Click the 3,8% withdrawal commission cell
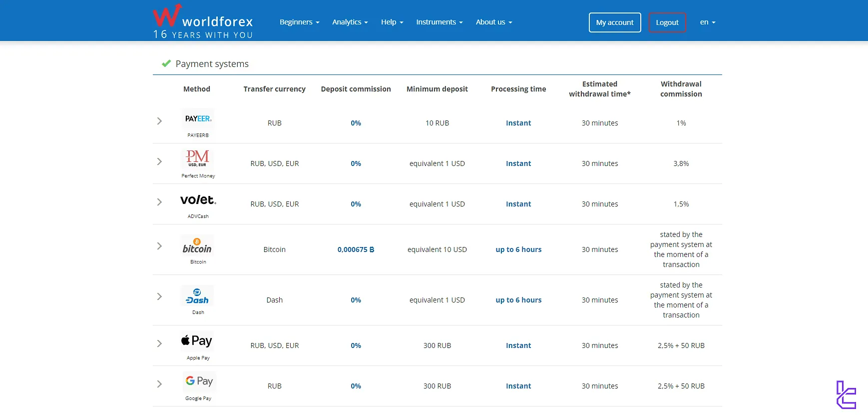Viewport: 868px width, 415px height. pyautogui.click(x=681, y=163)
